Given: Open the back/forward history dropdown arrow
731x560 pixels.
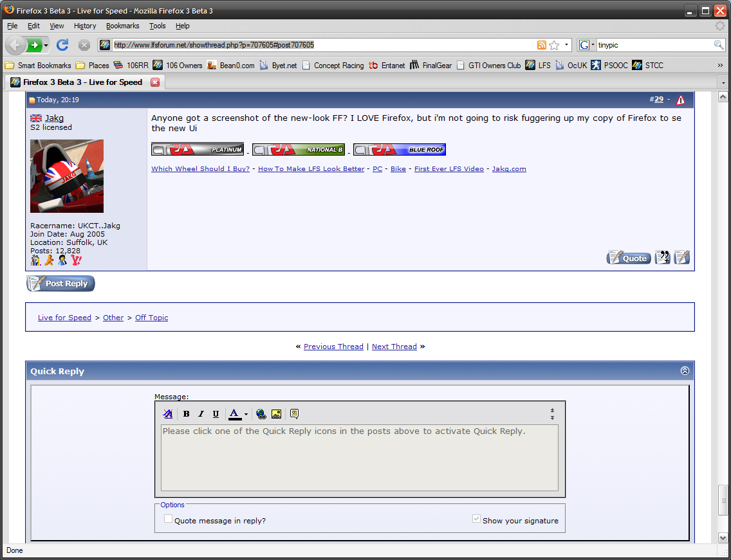Looking at the screenshot, I should (x=46, y=46).
